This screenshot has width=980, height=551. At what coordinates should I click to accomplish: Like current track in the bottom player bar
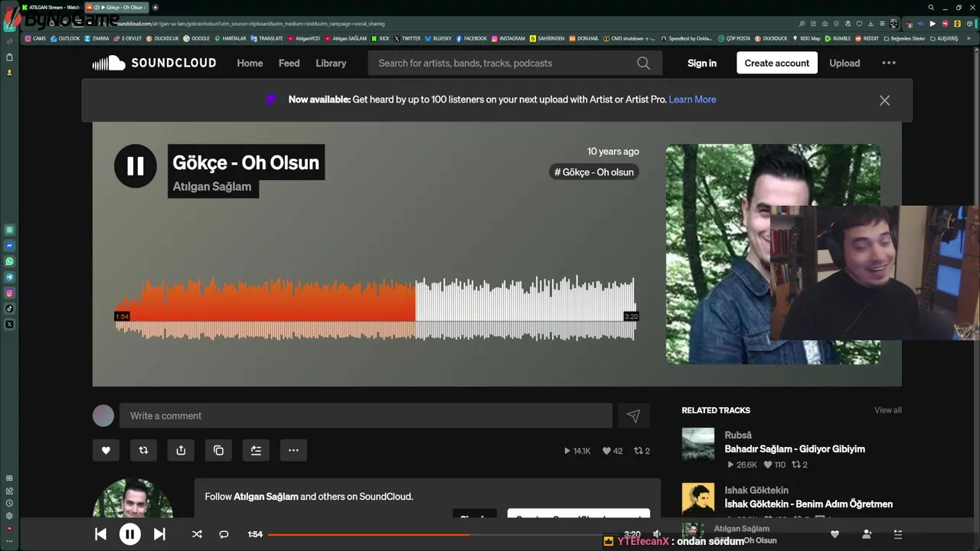[x=835, y=534]
